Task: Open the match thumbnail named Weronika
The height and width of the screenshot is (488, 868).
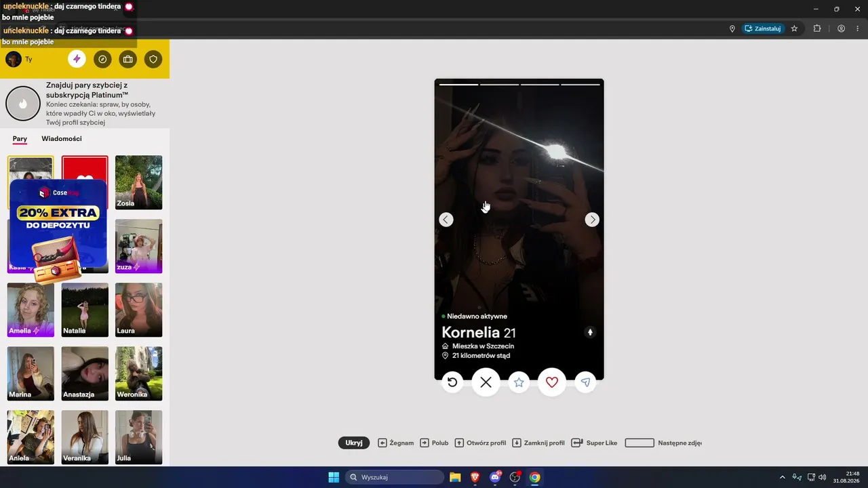Action: 139,373
